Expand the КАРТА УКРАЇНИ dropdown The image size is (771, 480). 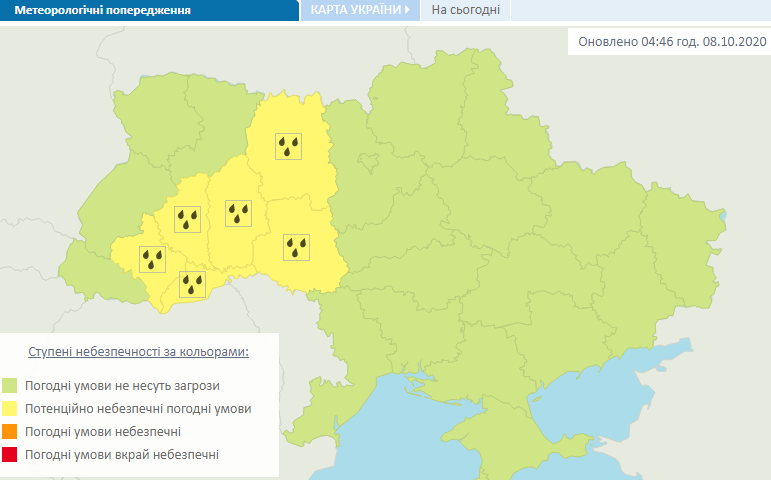(360, 11)
